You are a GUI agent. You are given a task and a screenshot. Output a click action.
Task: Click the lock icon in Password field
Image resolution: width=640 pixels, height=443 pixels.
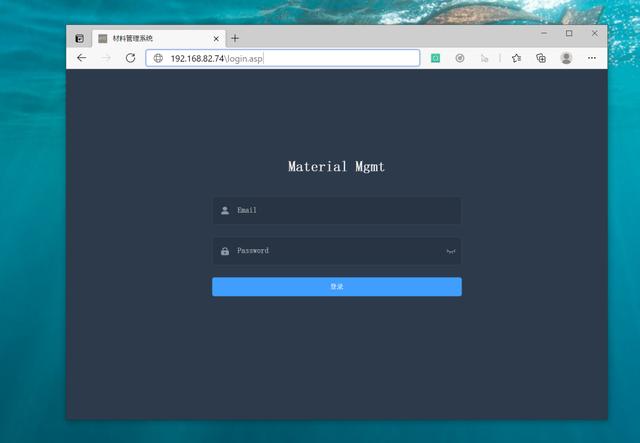pyautogui.click(x=225, y=251)
